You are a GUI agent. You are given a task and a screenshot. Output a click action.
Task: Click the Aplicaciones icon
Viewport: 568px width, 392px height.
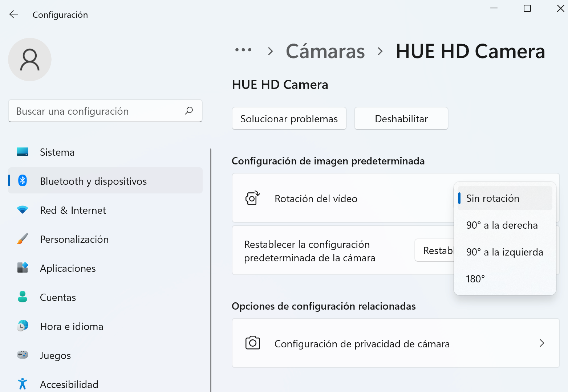23,268
